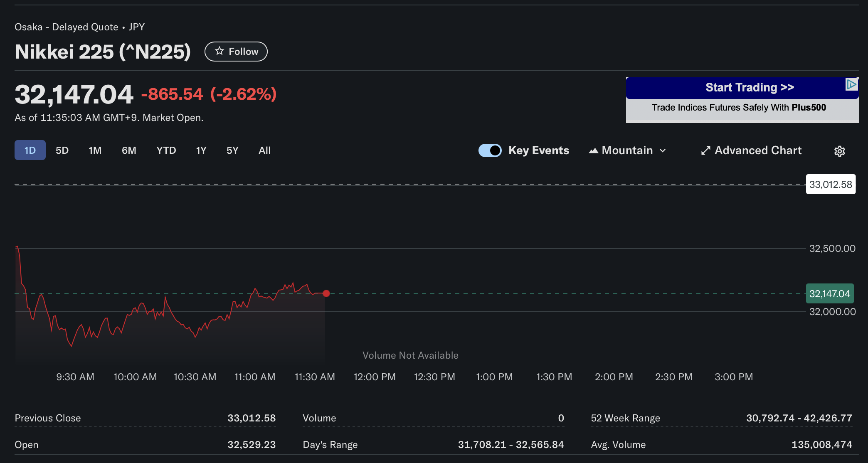Switch to the 5D range
The width and height of the screenshot is (868, 463).
tap(62, 150)
